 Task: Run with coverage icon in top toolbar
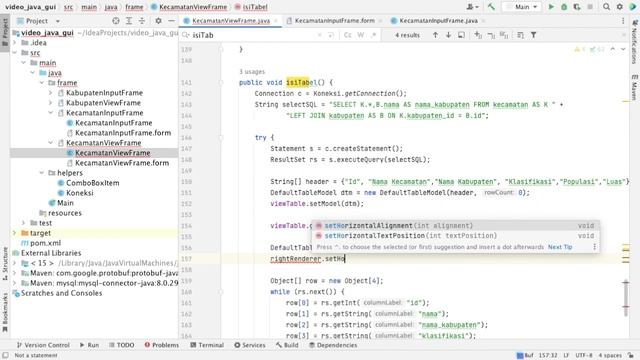pyautogui.click(x=577, y=7)
